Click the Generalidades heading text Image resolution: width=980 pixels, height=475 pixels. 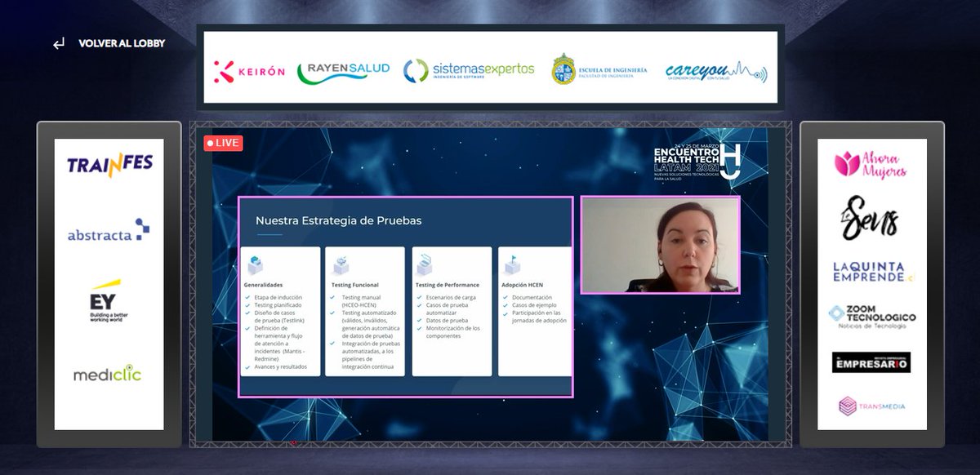[x=263, y=285]
